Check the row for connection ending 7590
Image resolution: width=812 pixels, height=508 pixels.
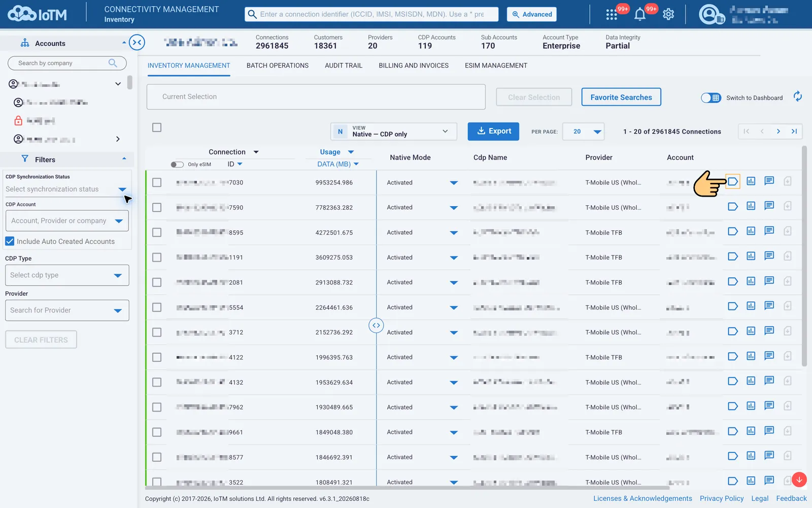coord(157,207)
